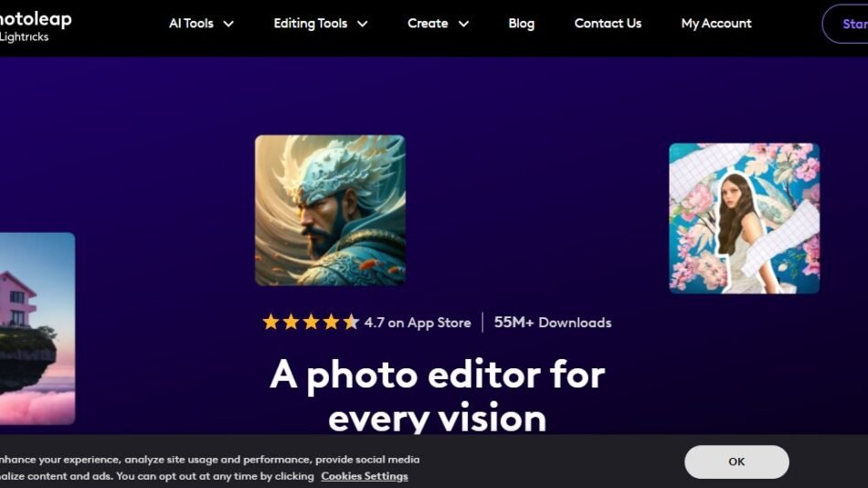Click the '55M+ Downloads' text
The image size is (868, 488).
pos(553,323)
